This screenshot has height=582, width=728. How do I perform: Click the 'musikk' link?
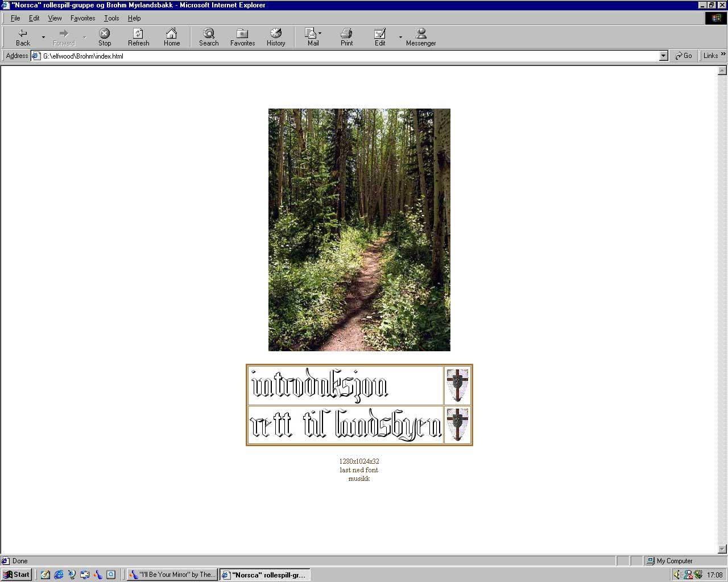(x=359, y=479)
